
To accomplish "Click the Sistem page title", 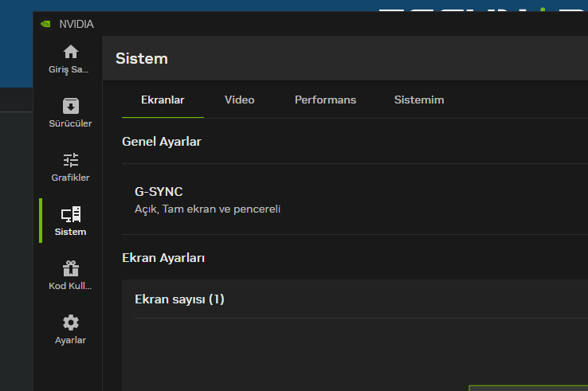I will [142, 58].
